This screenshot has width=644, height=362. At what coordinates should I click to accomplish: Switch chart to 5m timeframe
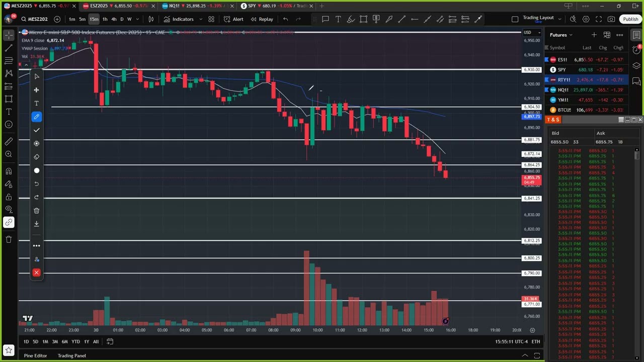tap(82, 19)
